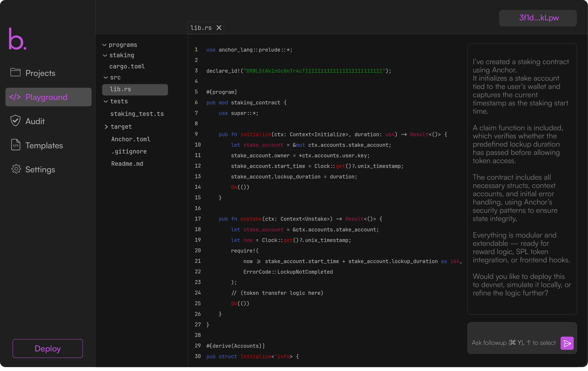Select the staking folder label
Image resolution: width=588 pixels, height=371 pixels.
[122, 55]
